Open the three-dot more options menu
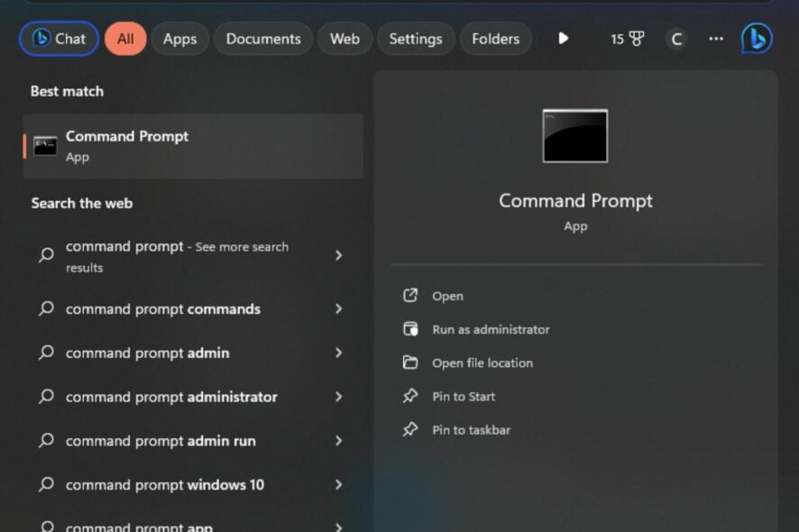799x532 pixels. [x=716, y=39]
